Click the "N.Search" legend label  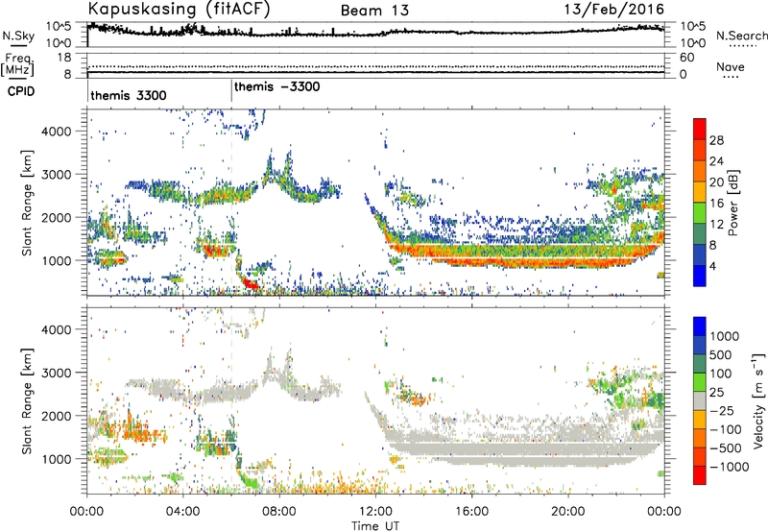pyautogui.click(x=741, y=36)
